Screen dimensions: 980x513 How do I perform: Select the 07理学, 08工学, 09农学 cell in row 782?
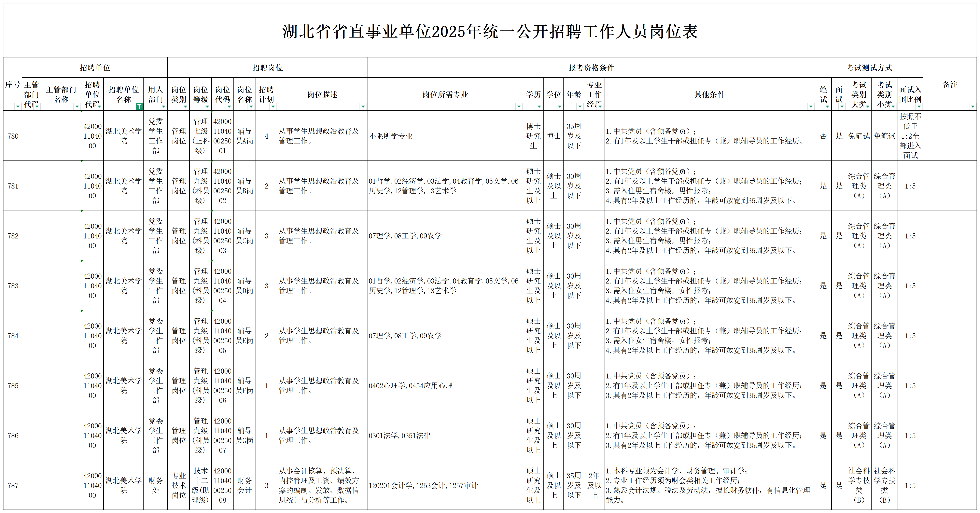(445, 236)
